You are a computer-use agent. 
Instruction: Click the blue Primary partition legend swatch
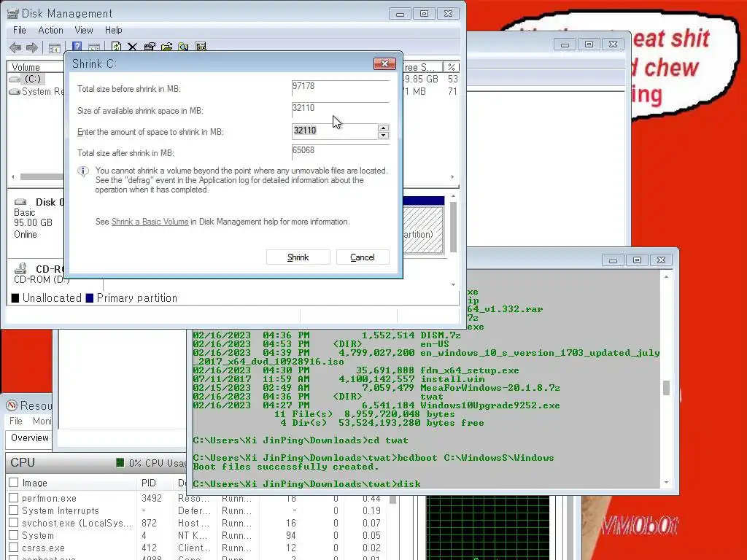90,298
